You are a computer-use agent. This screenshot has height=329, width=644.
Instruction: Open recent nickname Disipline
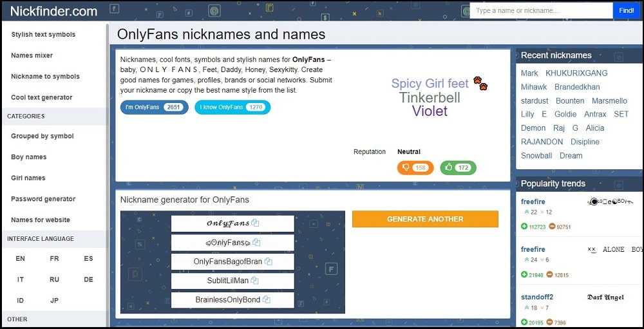click(x=585, y=142)
